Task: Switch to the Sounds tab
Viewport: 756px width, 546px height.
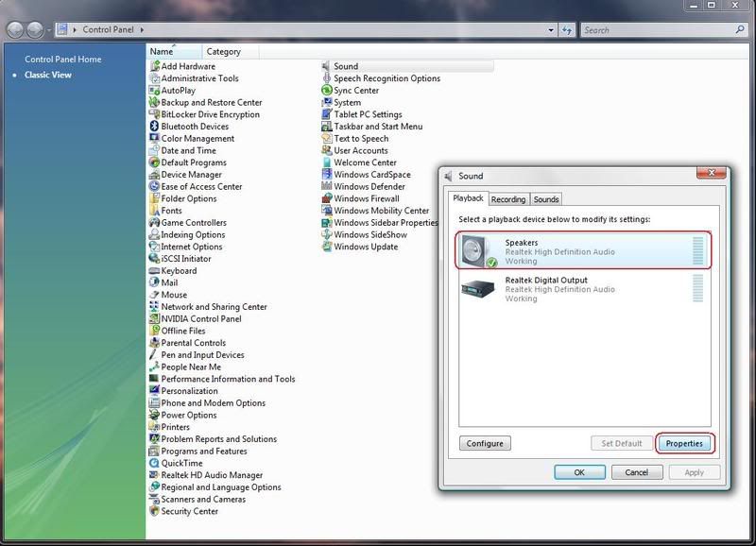Action: point(546,199)
